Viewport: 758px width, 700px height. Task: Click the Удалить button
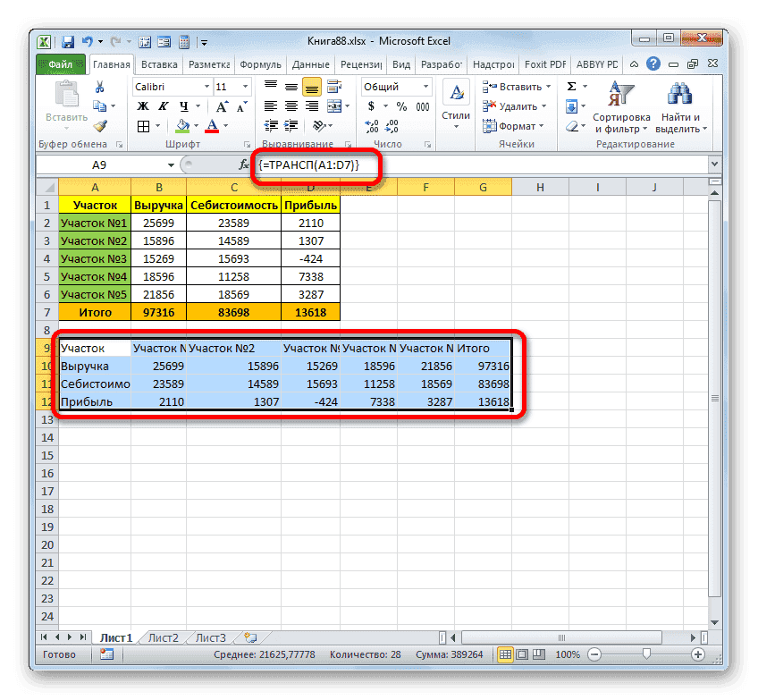(x=516, y=106)
